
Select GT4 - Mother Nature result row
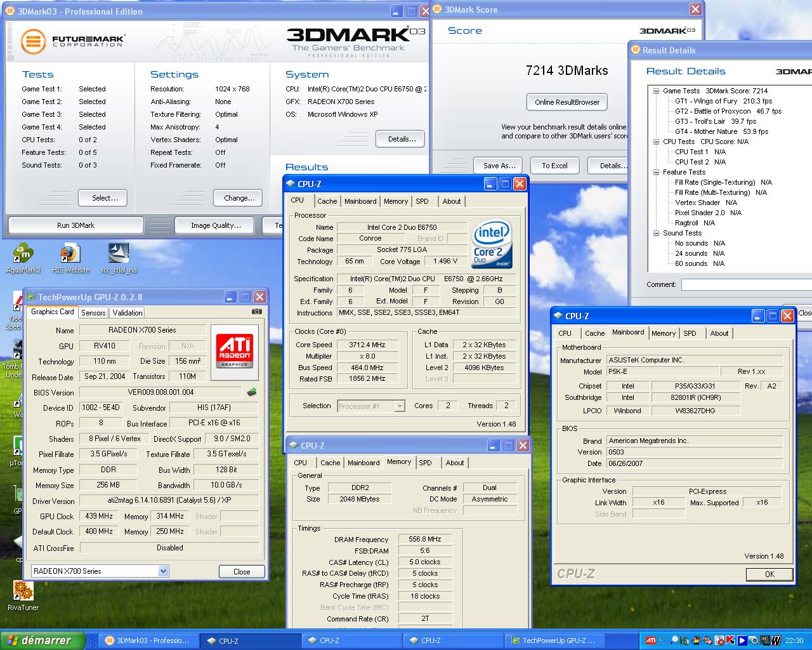click(721, 131)
